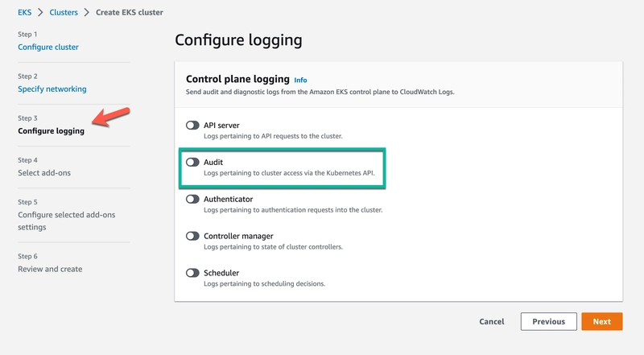Click Select add-ons step label
The width and height of the screenshot is (644, 355).
point(44,172)
